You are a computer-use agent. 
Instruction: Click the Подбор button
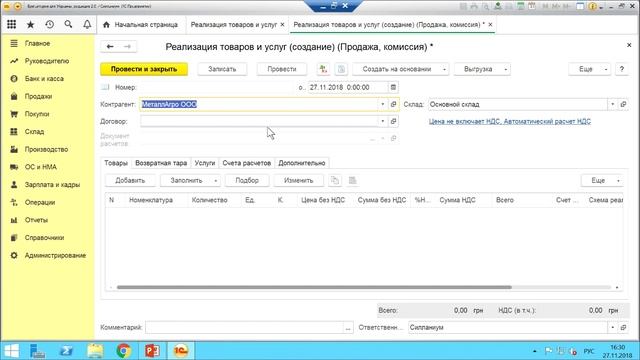pyautogui.click(x=247, y=180)
